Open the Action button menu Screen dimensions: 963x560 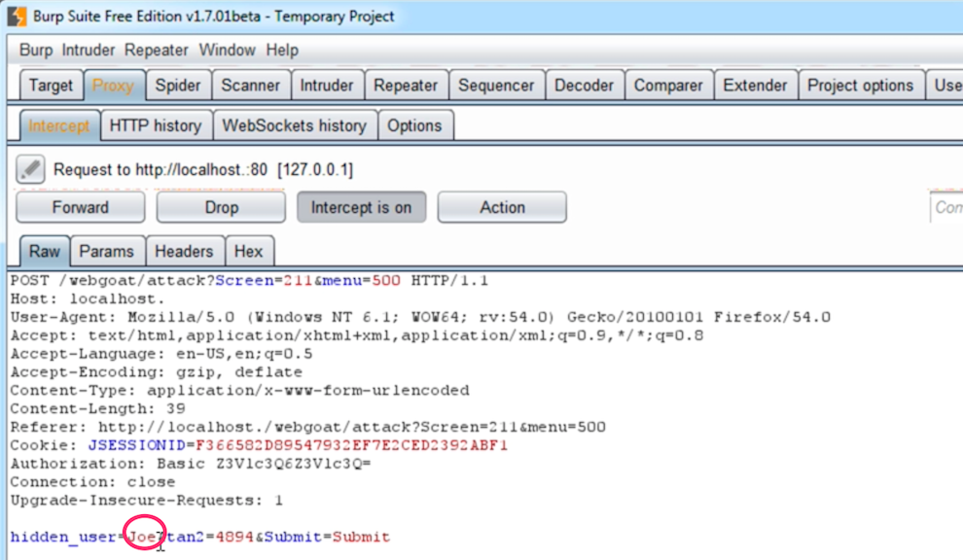pos(502,207)
